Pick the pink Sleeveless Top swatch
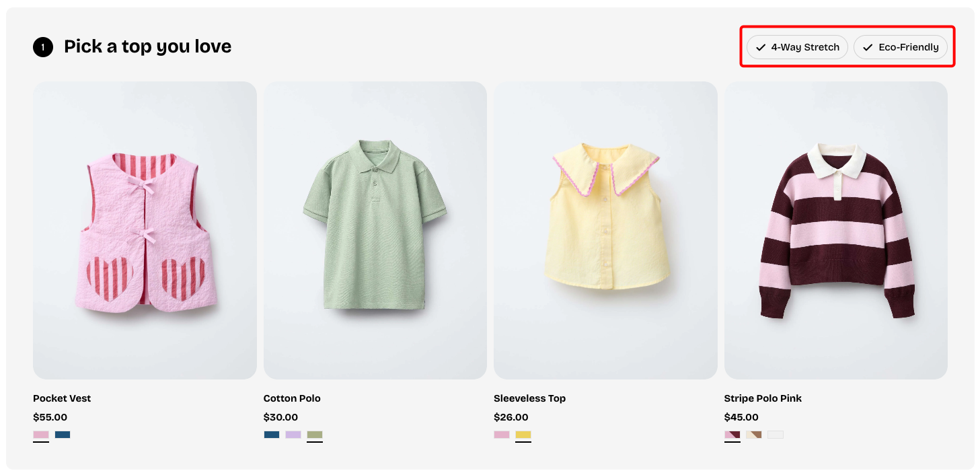Screen dimensions: 980x473 click(x=502, y=435)
